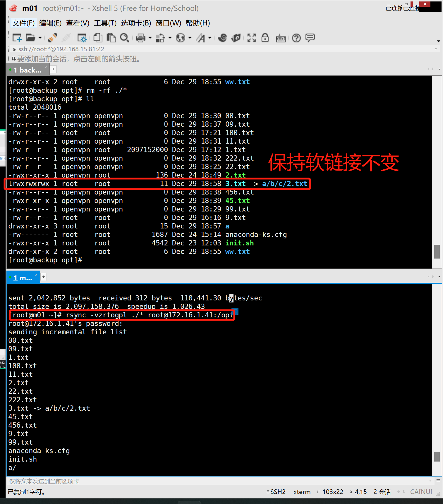Click the Disconnect icon in toolbar

(x=66, y=38)
